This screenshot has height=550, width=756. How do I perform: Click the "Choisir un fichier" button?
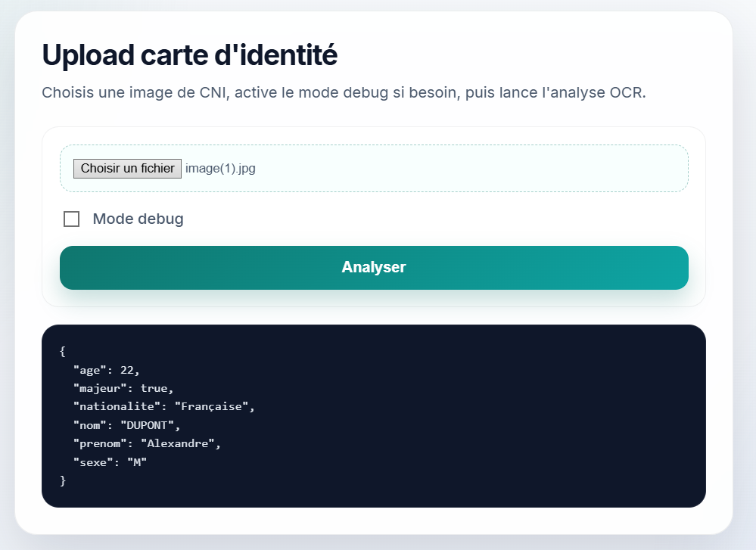coord(127,169)
